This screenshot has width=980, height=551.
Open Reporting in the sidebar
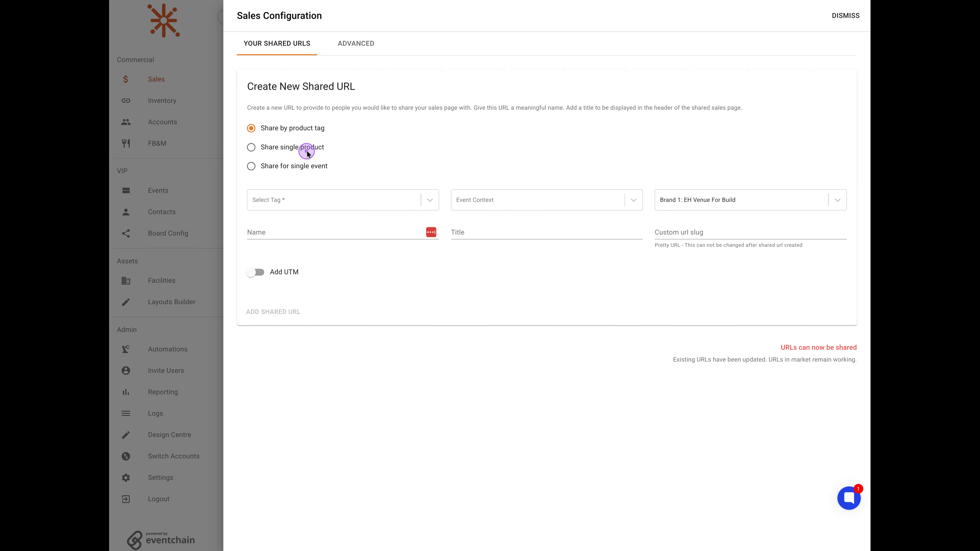163,392
